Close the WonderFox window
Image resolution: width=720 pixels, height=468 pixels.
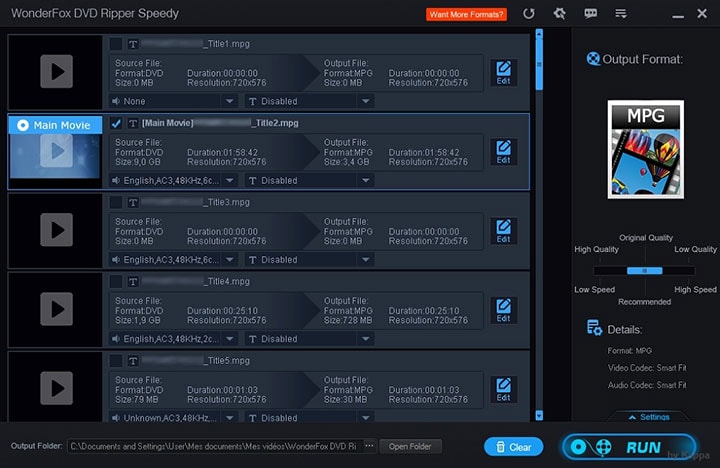point(702,14)
